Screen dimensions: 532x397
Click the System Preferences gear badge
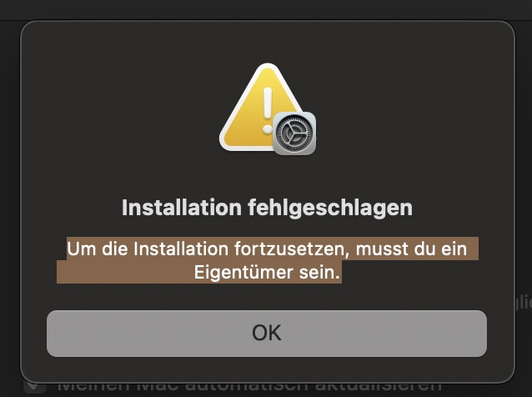click(294, 133)
